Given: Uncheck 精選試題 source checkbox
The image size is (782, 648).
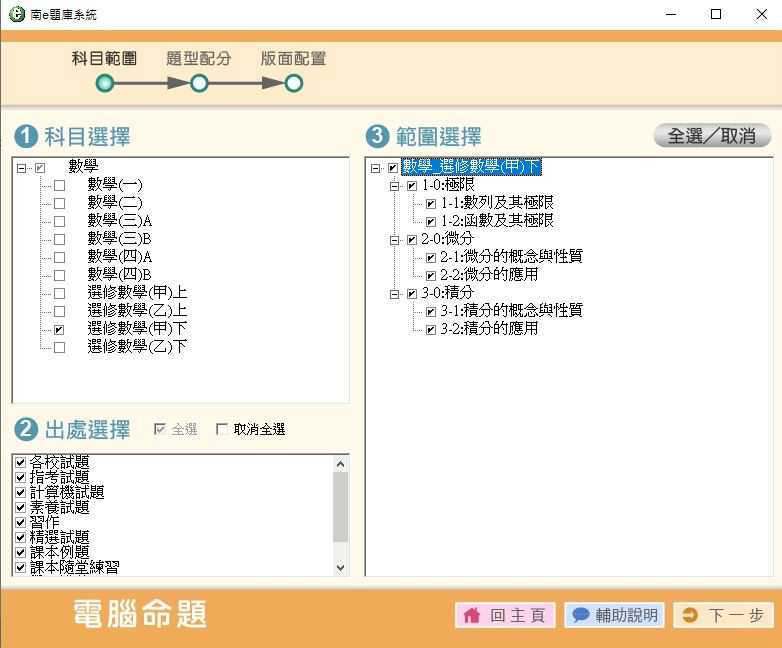Looking at the screenshot, I should tap(20, 537).
